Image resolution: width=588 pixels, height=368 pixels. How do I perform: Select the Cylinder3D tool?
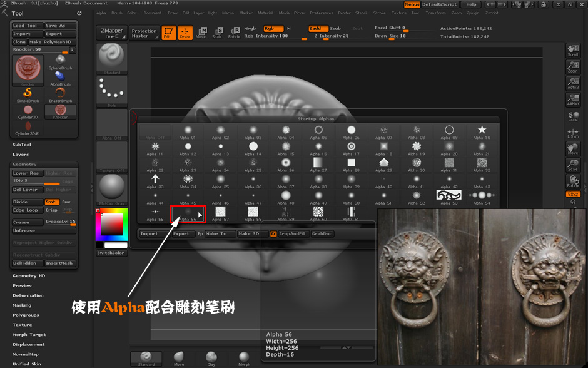click(x=28, y=112)
